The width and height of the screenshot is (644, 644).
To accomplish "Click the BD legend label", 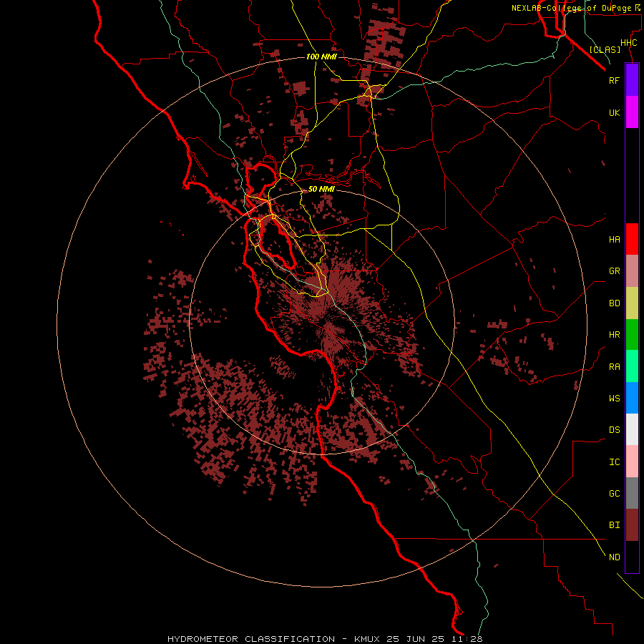I will point(614,303).
